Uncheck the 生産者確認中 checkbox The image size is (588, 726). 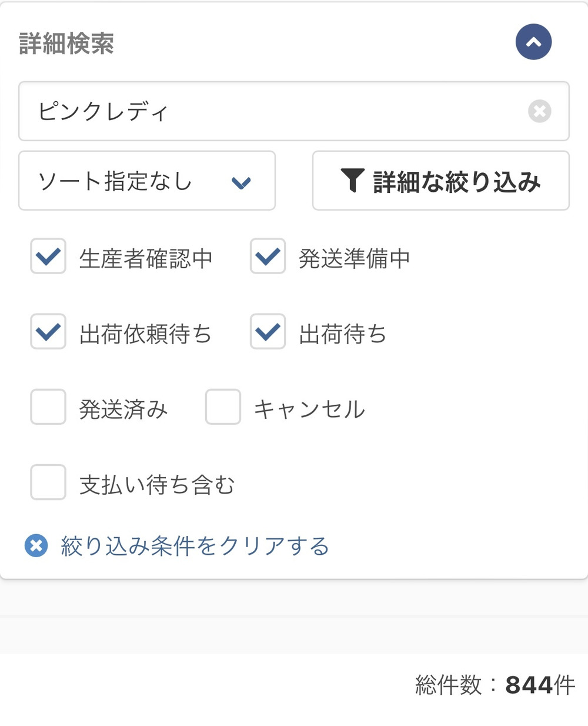click(x=48, y=257)
